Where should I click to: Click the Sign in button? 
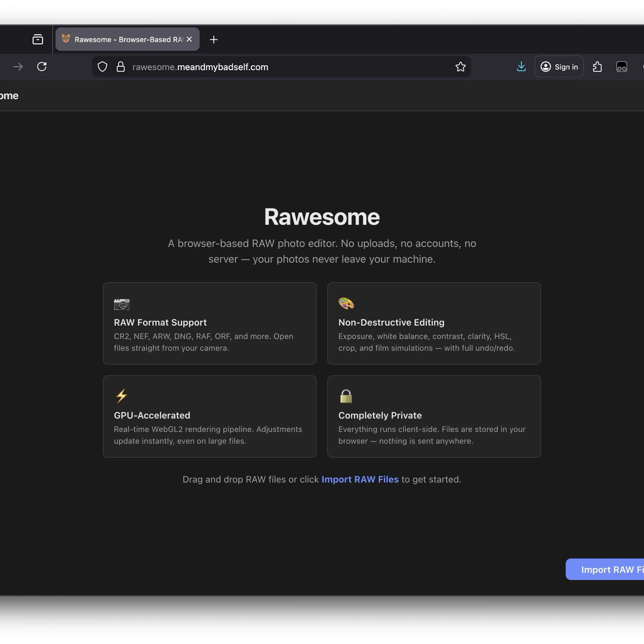[x=559, y=67]
